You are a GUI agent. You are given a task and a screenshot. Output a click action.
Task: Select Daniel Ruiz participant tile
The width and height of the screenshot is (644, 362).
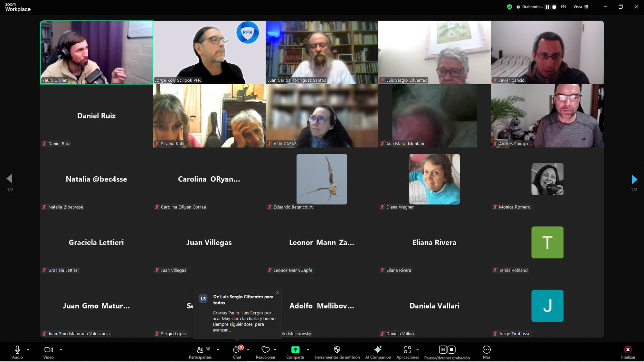[97, 116]
